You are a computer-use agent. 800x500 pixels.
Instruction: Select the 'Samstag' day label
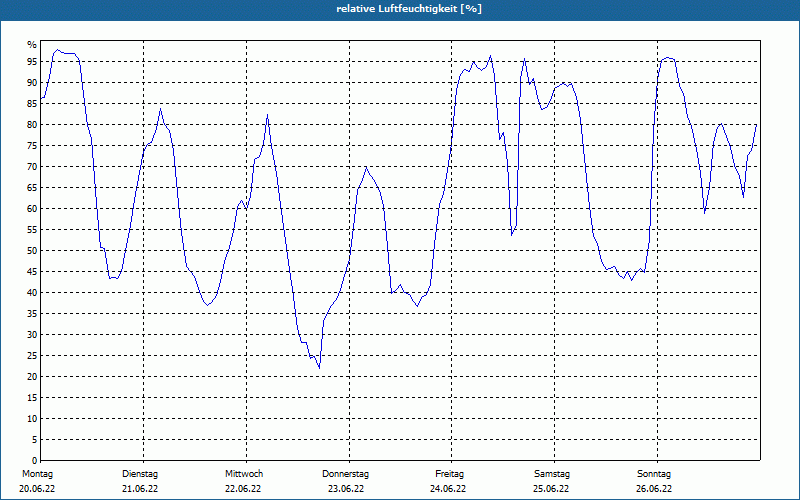pos(552,474)
